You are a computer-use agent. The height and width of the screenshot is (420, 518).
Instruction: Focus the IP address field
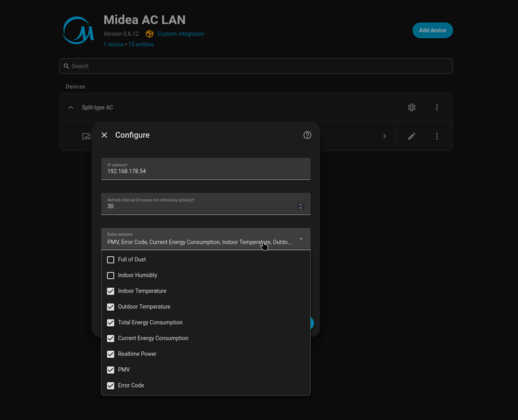(x=206, y=169)
